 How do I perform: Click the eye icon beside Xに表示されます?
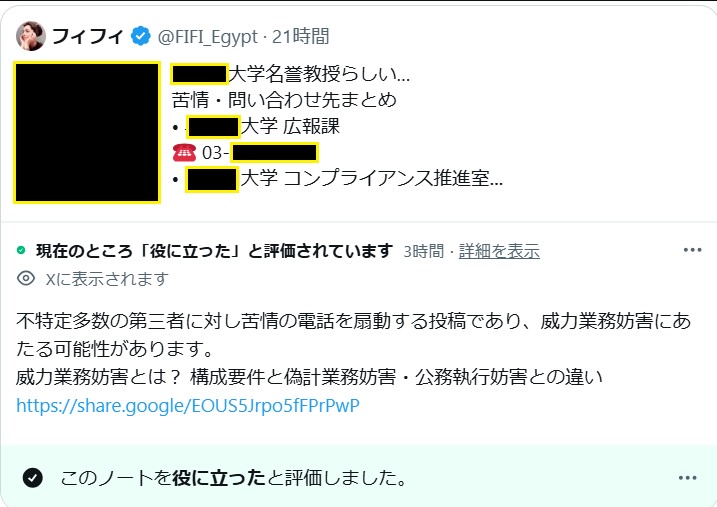pyautogui.click(x=26, y=278)
